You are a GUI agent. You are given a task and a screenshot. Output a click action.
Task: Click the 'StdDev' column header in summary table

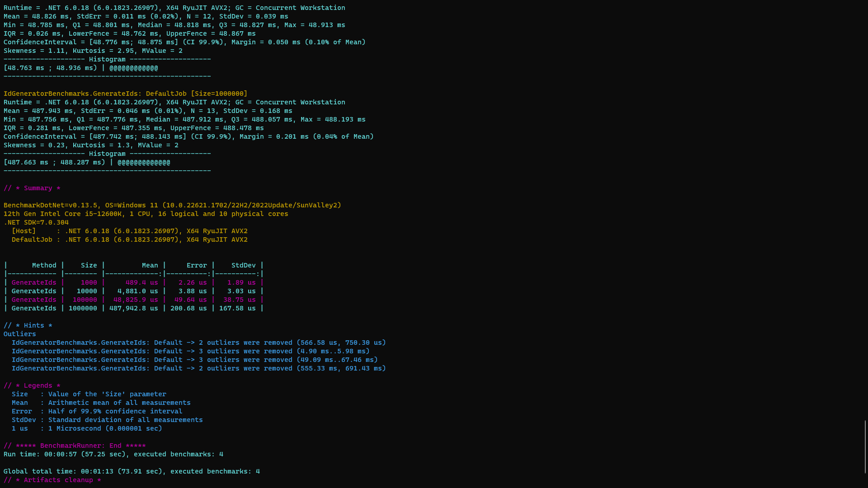[243, 265]
